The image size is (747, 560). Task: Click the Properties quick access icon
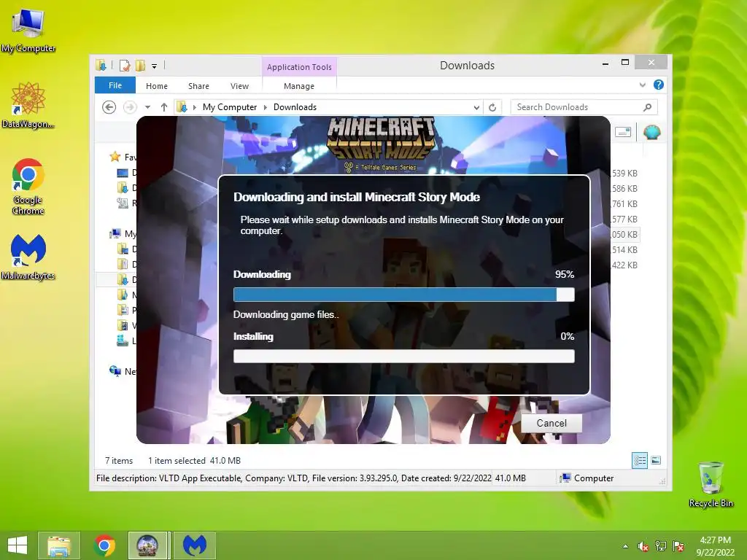(x=125, y=65)
